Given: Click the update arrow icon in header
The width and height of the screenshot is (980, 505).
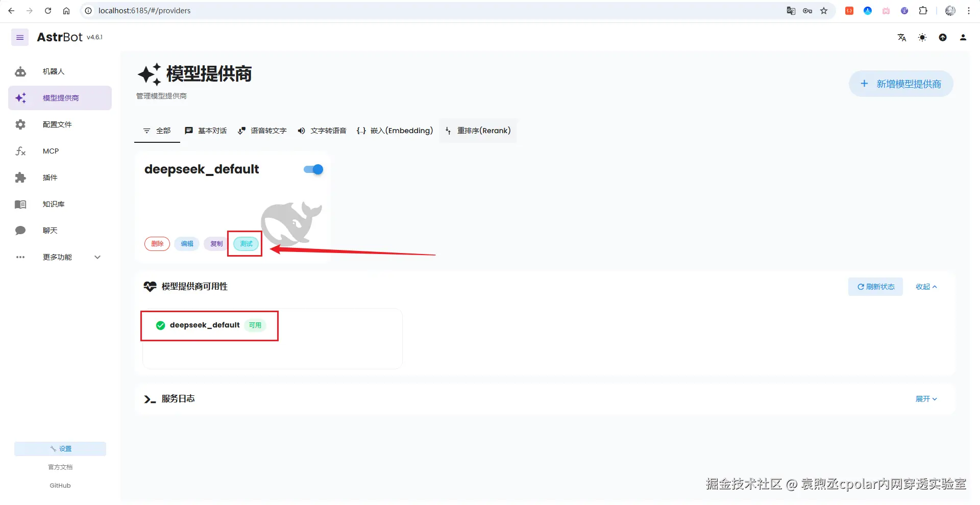Looking at the screenshot, I should point(943,37).
